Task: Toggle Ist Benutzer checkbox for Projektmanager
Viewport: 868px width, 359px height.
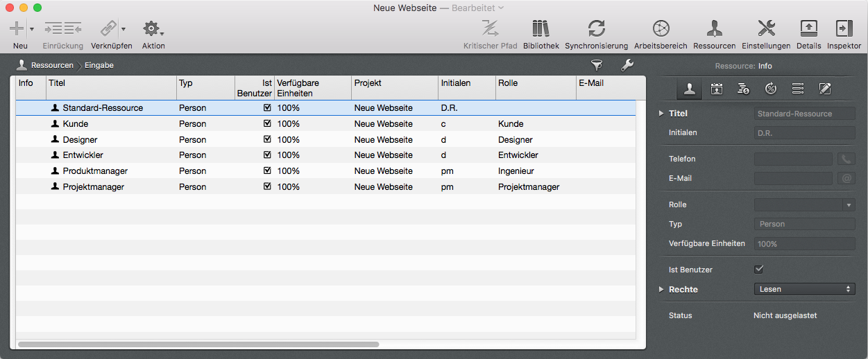Action: click(267, 186)
